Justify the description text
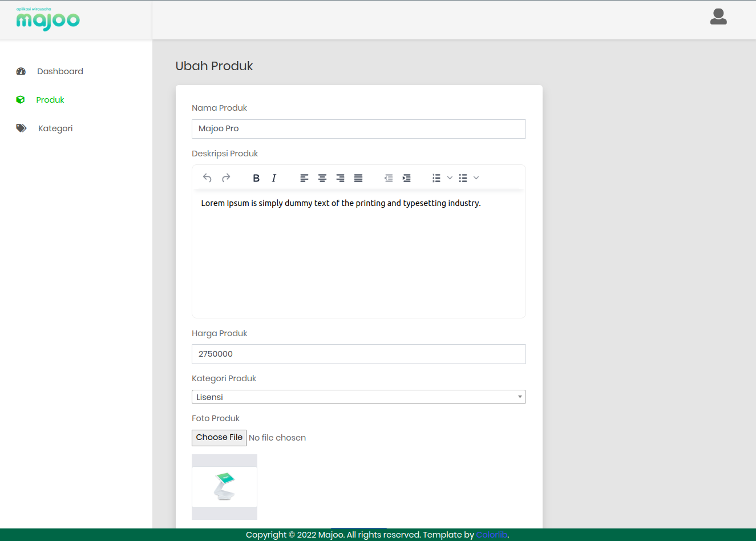The image size is (756, 541). coord(358,178)
